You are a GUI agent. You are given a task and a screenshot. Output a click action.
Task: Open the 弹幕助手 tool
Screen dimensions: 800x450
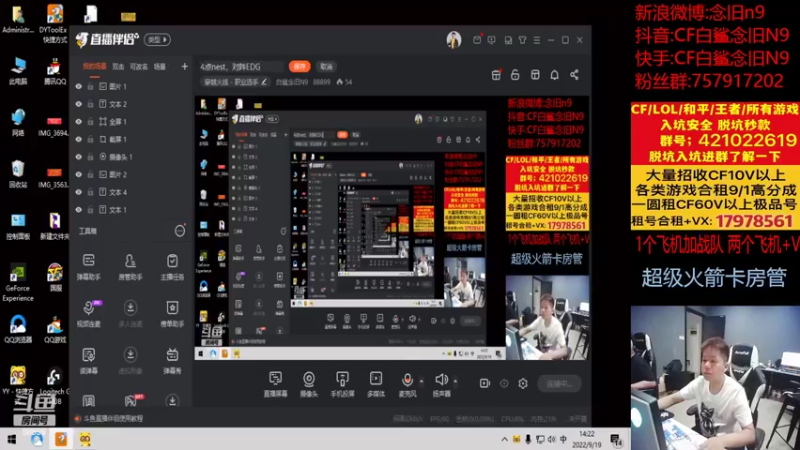(x=89, y=267)
